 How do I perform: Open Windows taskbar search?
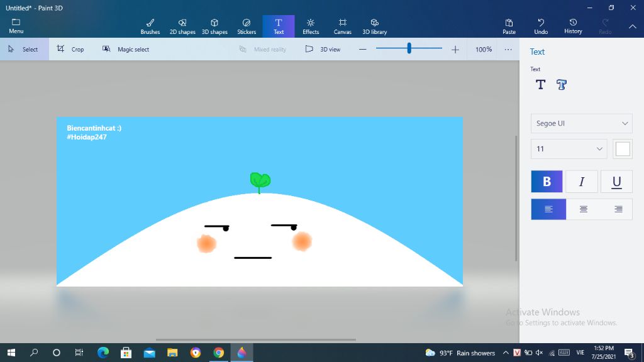coord(34,353)
